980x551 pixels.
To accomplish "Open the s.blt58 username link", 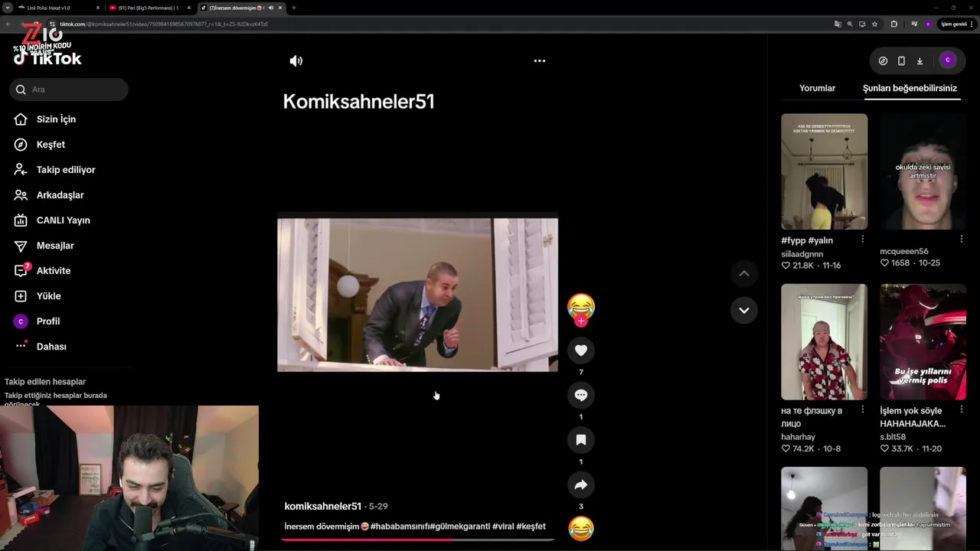I will [x=893, y=437].
